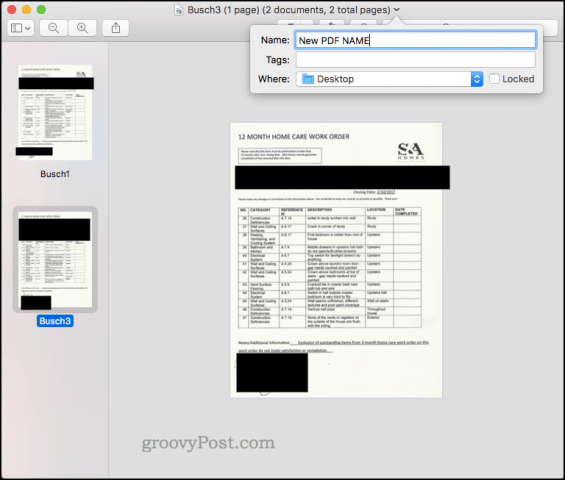Click the Busch1 label in sidebar

[55, 174]
